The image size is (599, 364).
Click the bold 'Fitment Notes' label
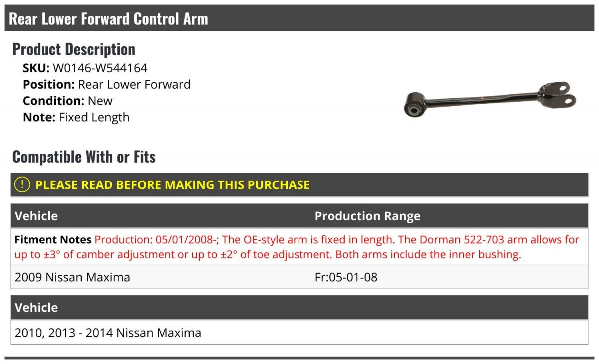(x=53, y=239)
